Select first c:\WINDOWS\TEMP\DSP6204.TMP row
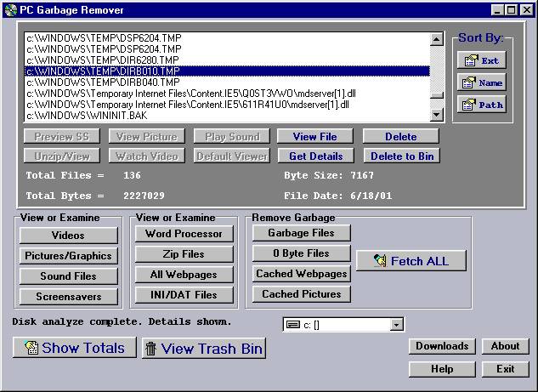The image size is (538, 392). point(227,37)
